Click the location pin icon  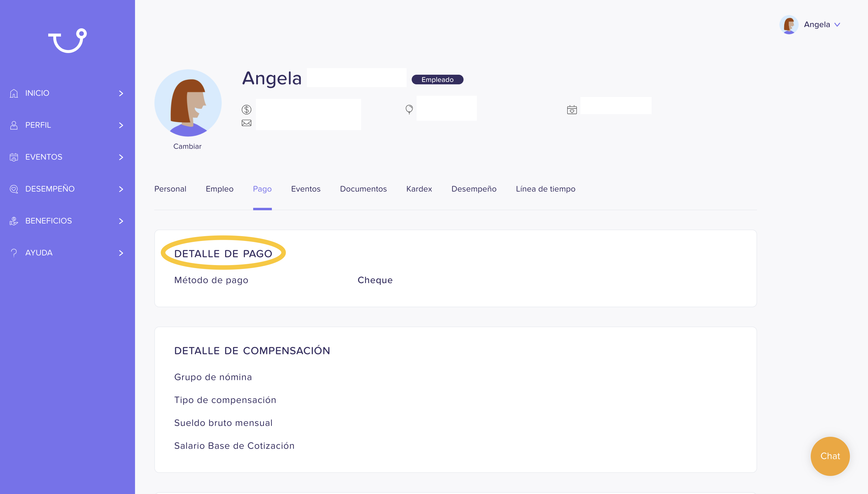pos(409,109)
